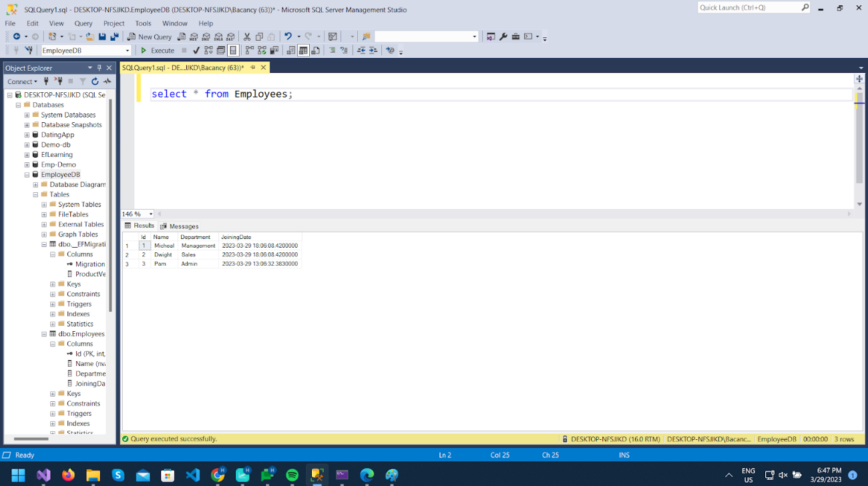Toggle Include Live Query Statistics
The width and height of the screenshot is (868, 486).
coord(262,50)
